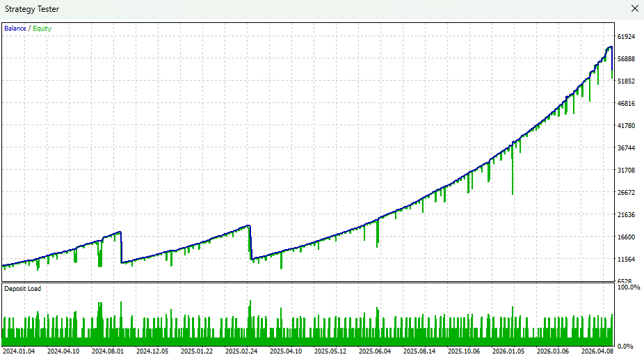Click the 2024.12.05 date label
The image size is (644, 357).
(x=152, y=351)
